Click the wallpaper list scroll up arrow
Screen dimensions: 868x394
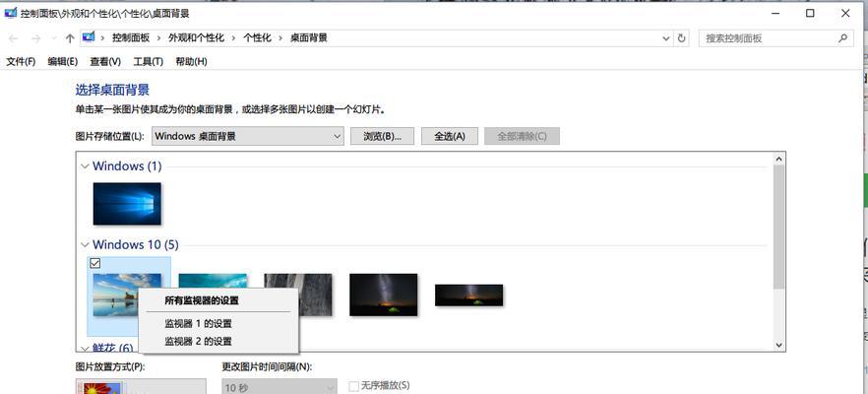[x=778, y=159]
